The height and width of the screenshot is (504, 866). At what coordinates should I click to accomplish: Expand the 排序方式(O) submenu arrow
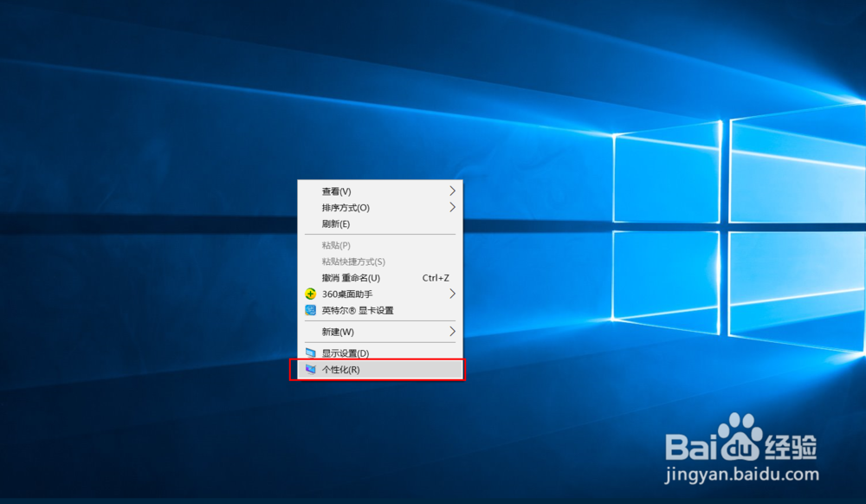pyautogui.click(x=452, y=207)
